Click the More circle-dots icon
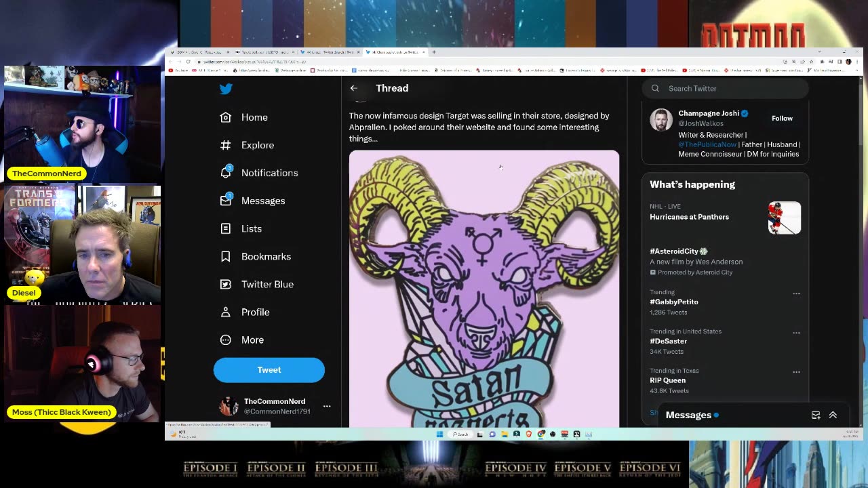 click(x=226, y=340)
